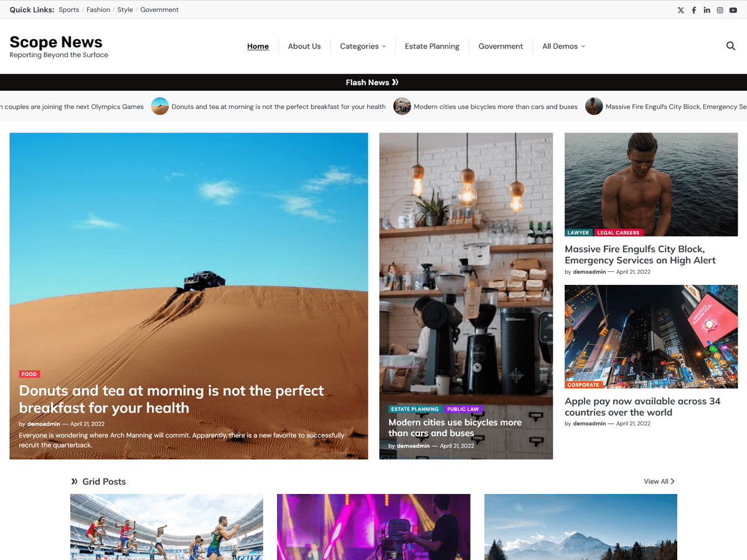Open the About Us page

(304, 46)
